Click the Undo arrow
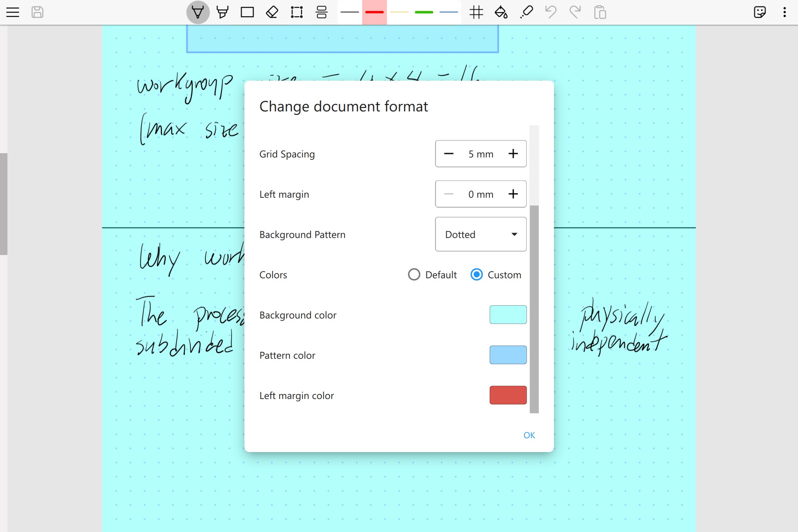 pos(550,12)
